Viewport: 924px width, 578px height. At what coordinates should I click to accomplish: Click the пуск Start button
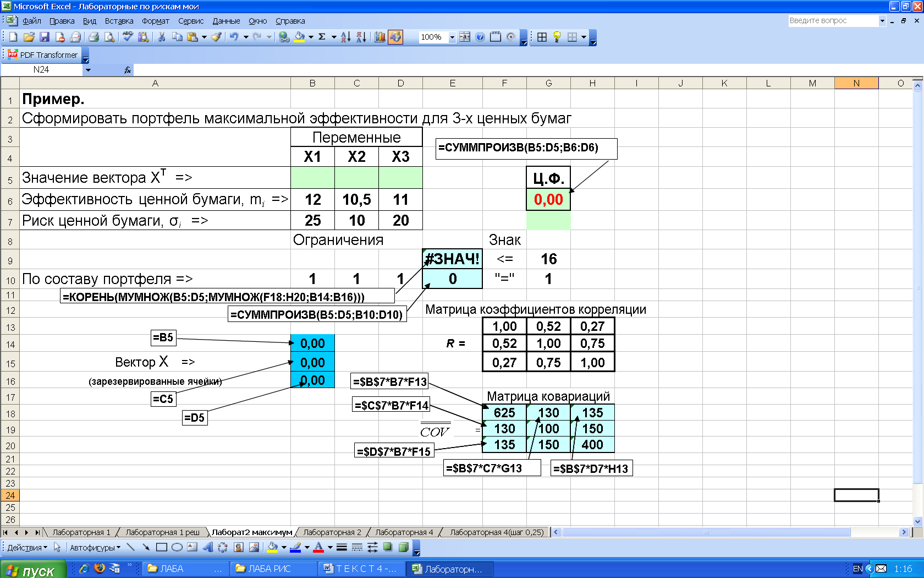click(33, 570)
